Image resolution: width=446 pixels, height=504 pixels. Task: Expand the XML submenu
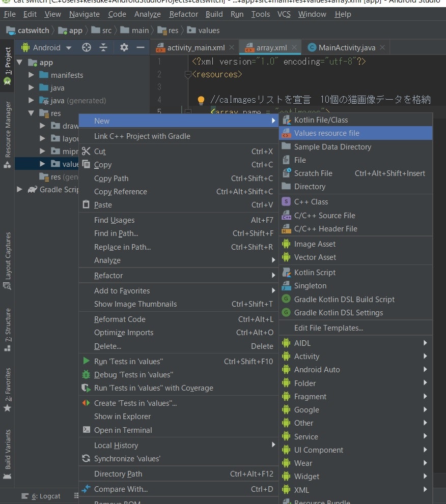(x=355, y=490)
